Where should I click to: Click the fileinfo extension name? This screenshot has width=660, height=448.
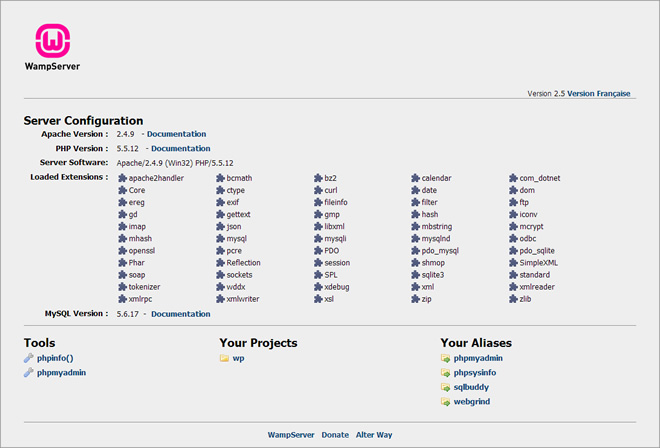[336, 203]
